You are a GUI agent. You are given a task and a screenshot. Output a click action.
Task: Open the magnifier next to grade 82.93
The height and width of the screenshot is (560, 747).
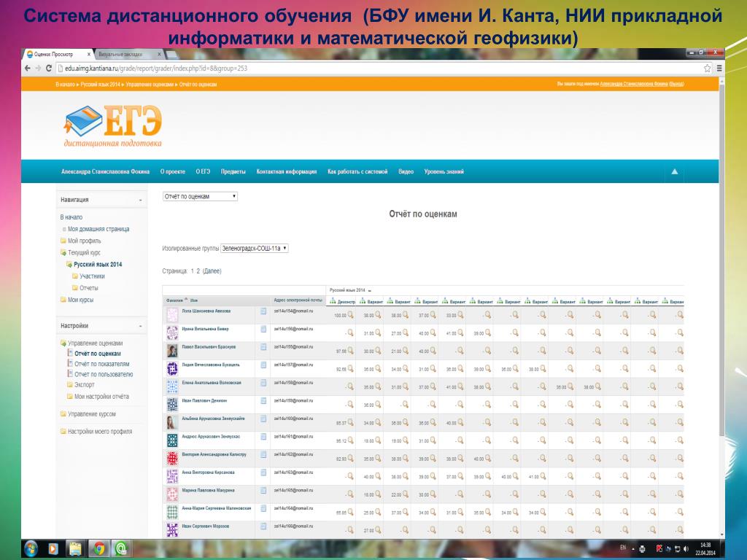(x=351, y=458)
